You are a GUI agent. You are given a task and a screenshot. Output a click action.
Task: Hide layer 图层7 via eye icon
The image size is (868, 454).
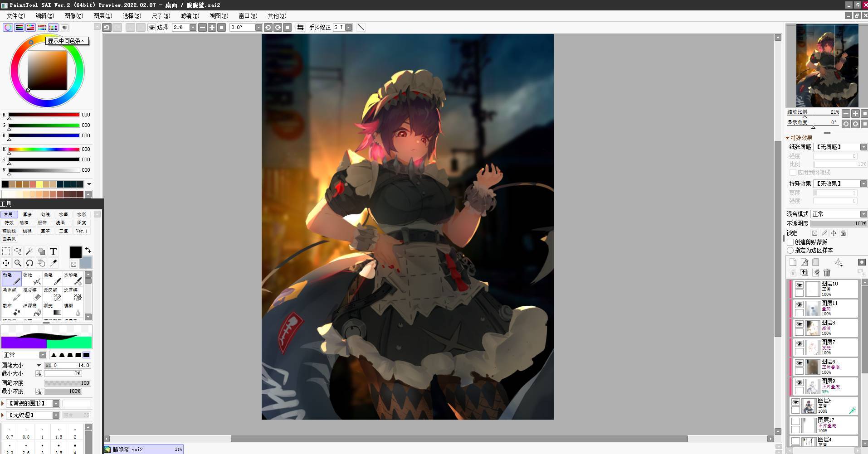pos(799,343)
